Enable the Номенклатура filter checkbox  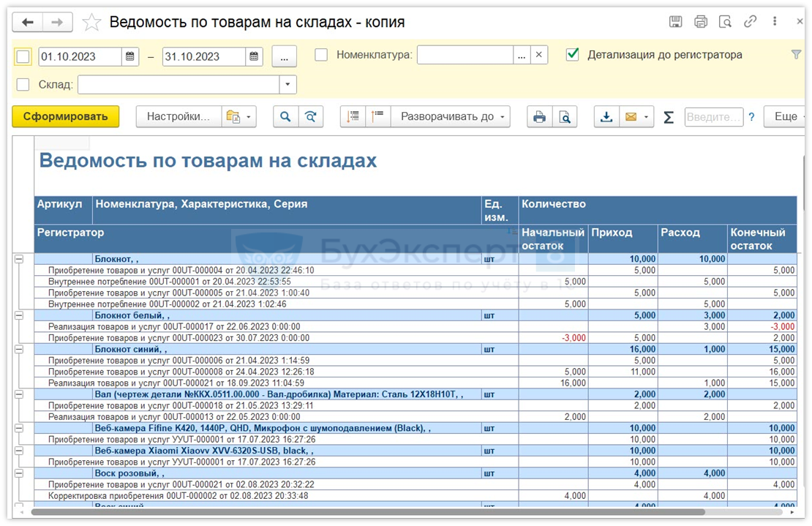coord(321,55)
